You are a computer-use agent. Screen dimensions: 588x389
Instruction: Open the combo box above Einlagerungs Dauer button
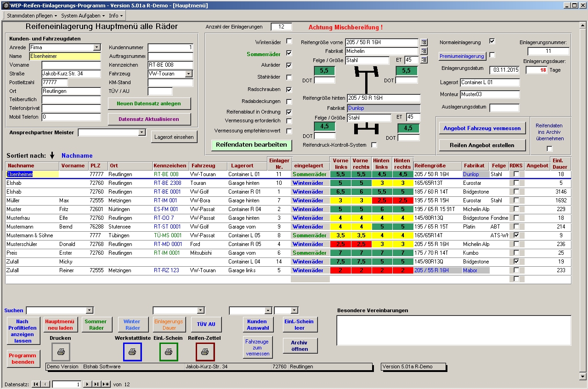coord(200,311)
